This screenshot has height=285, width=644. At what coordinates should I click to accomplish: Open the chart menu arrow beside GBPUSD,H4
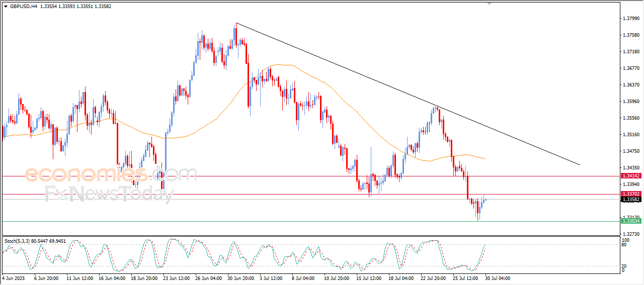click(6, 7)
